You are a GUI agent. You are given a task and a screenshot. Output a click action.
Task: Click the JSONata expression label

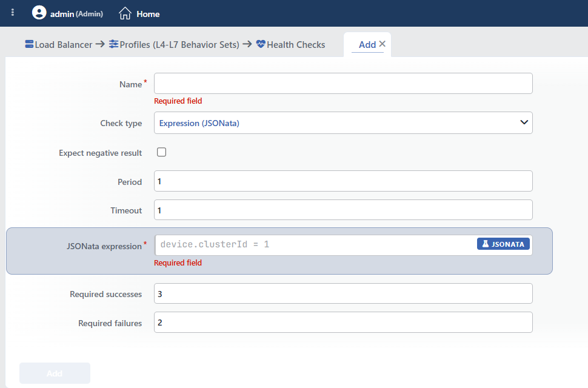tap(104, 246)
